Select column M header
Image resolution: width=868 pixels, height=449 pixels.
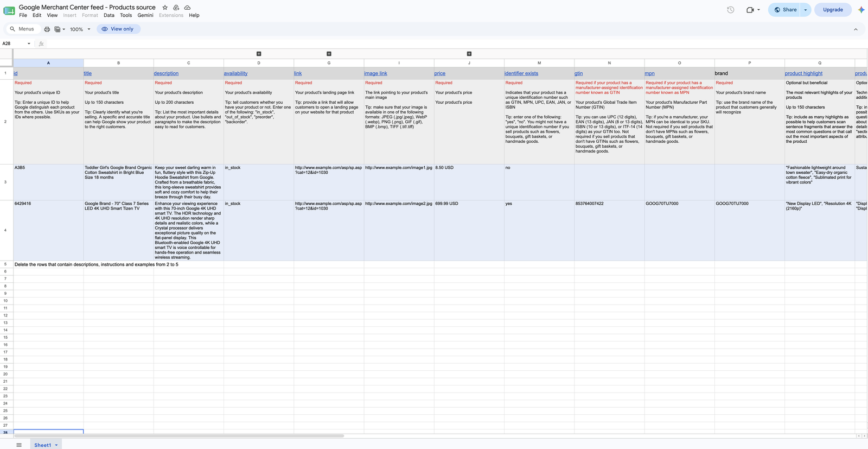(x=539, y=63)
